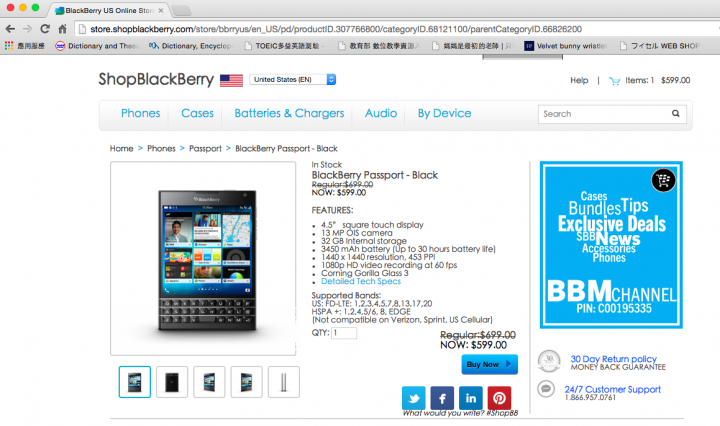Open the Phones navigation menu
The width and height of the screenshot is (720, 426).
[141, 113]
